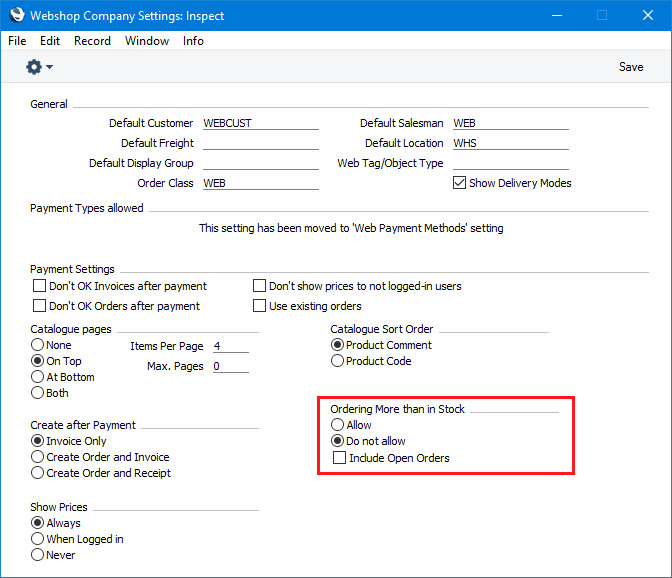Select Allow for ordering more than stock
This screenshot has height=578, width=672.
337,425
